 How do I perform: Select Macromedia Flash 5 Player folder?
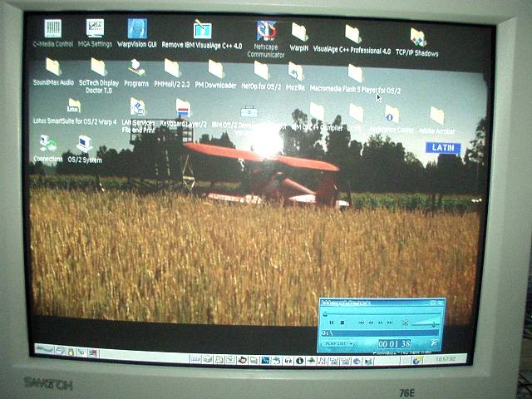(x=355, y=74)
